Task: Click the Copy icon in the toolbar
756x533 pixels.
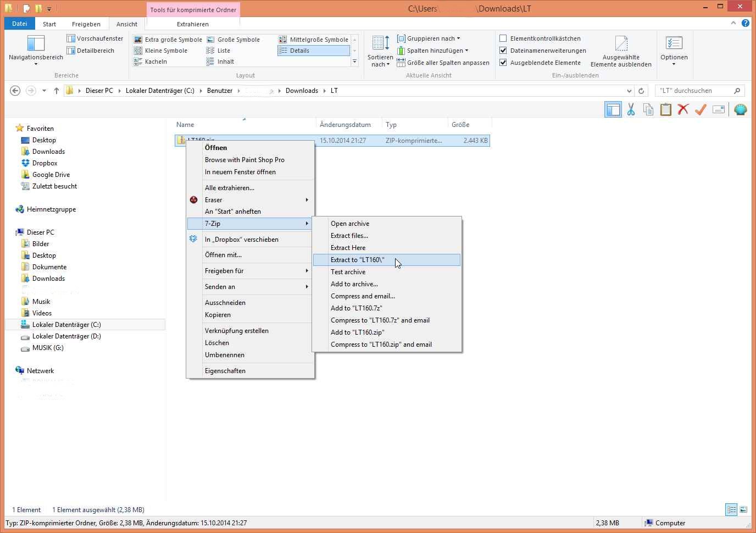Action: click(x=648, y=109)
